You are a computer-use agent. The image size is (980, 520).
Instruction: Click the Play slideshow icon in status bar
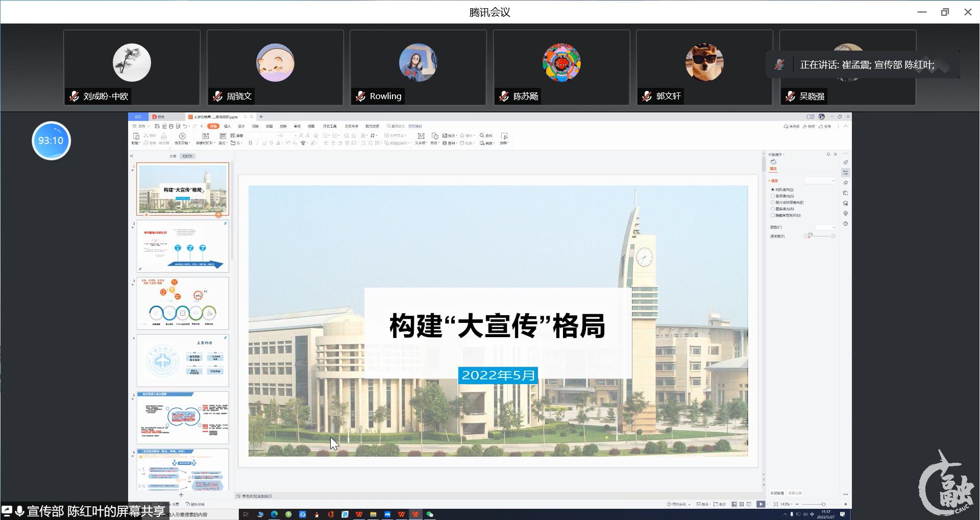[761, 504]
